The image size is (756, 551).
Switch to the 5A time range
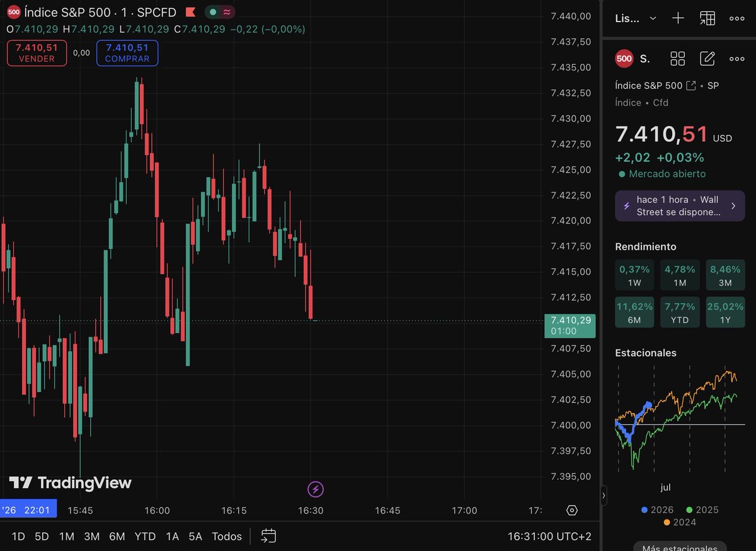pyautogui.click(x=195, y=536)
